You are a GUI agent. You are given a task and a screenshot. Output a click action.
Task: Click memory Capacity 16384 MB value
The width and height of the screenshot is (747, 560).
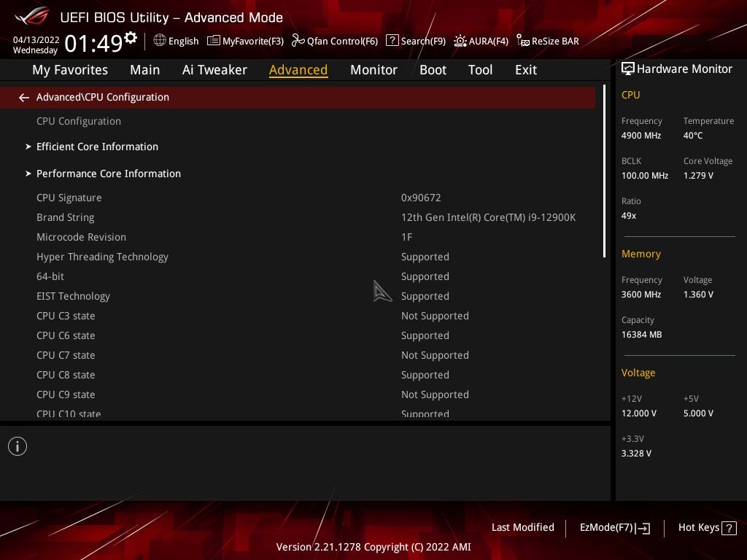[642, 335]
